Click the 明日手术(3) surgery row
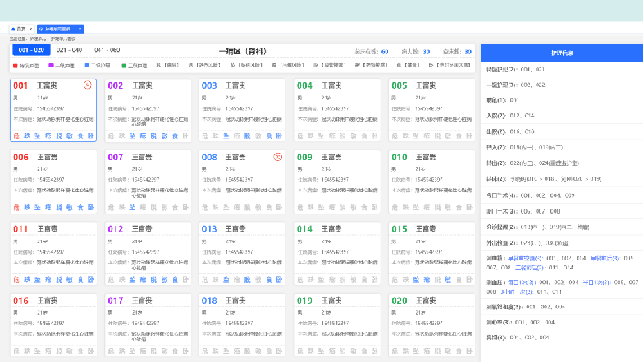The image size is (644, 363). [x=562, y=211]
